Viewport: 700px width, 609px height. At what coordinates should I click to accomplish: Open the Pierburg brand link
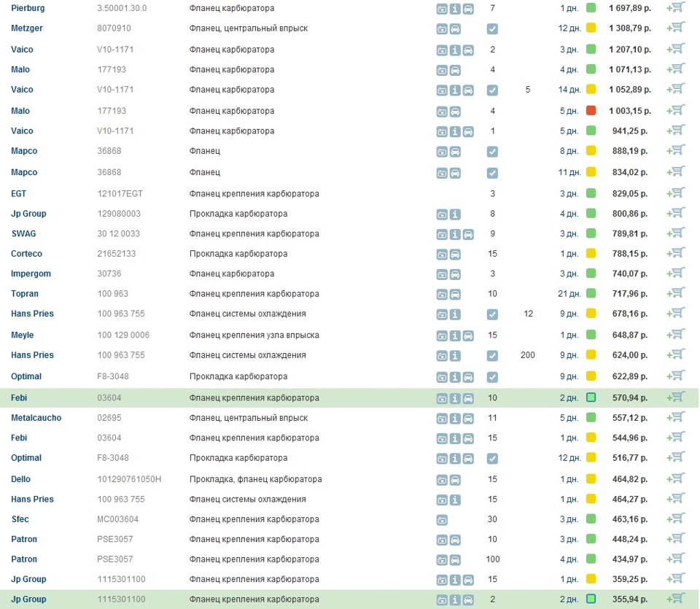coord(28,8)
